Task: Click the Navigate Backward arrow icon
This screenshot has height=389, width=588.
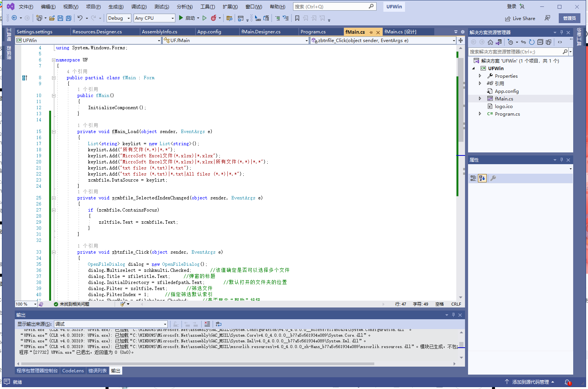Action: 14,18
